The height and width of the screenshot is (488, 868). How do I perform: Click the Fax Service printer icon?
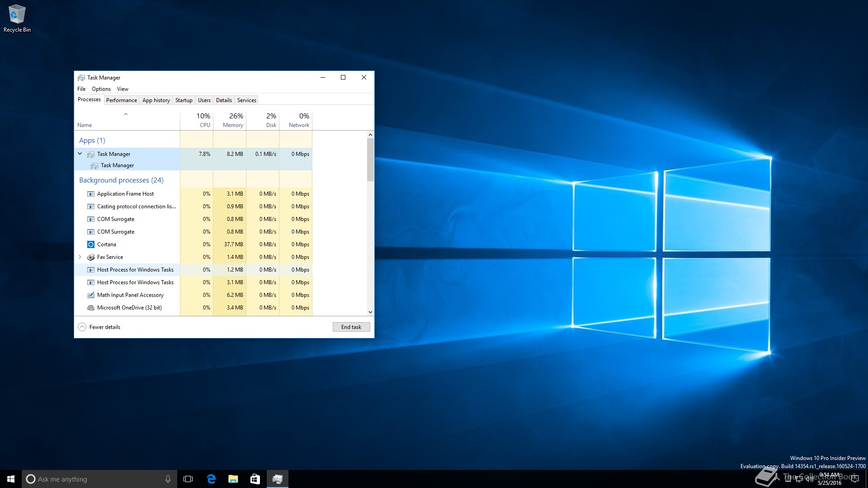pos(91,257)
